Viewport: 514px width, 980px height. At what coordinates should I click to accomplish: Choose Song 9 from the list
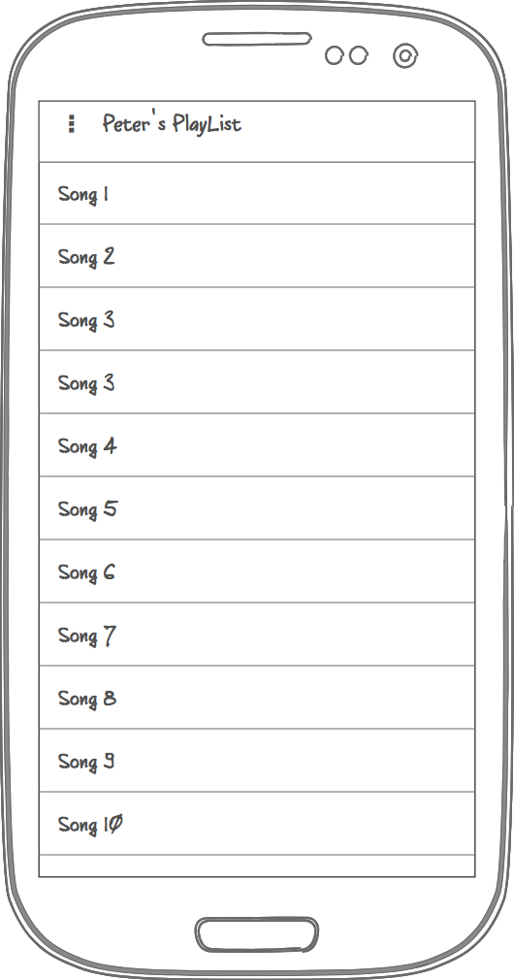point(257,761)
